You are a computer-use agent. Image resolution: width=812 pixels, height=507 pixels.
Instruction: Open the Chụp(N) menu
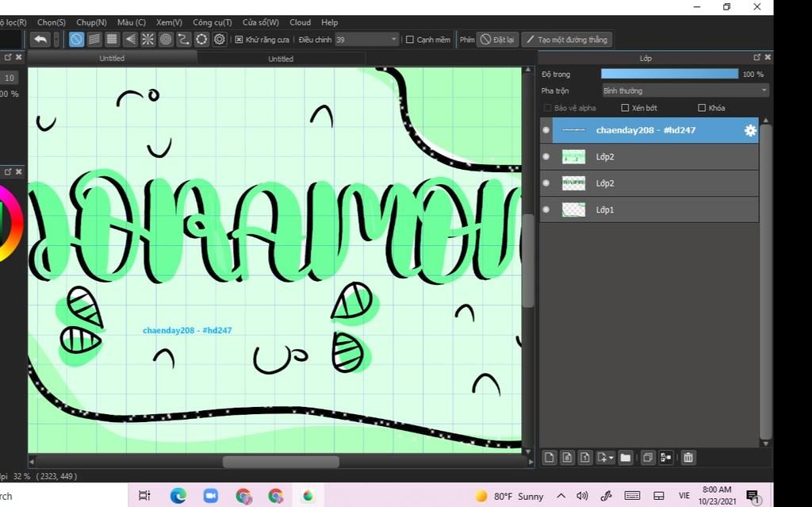coord(91,22)
